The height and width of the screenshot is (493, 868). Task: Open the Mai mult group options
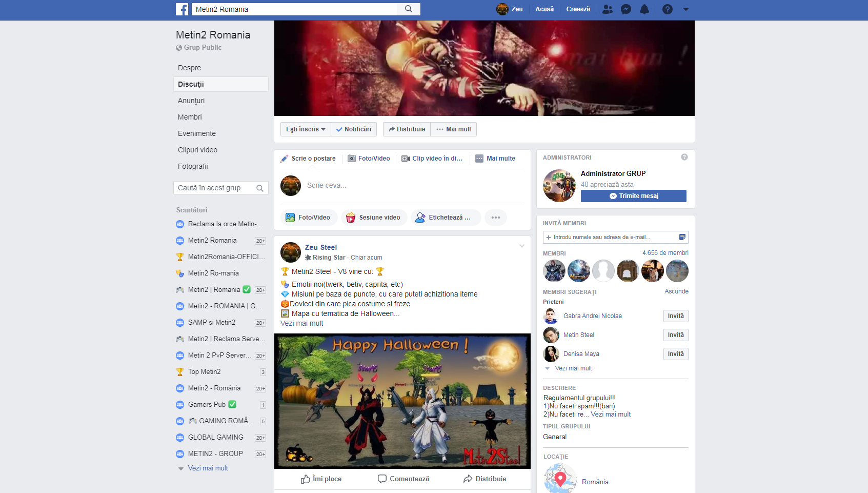pyautogui.click(x=454, y=129)
